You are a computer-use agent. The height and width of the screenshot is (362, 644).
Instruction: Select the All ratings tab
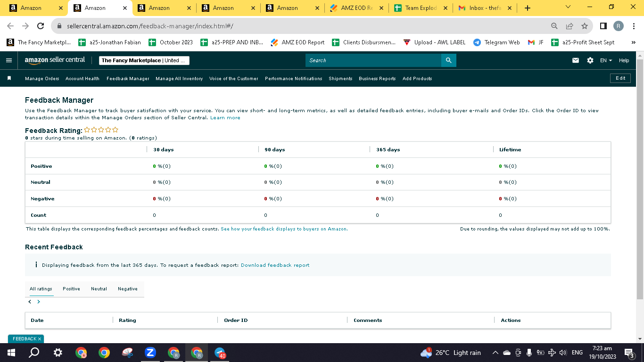point(41,289)
